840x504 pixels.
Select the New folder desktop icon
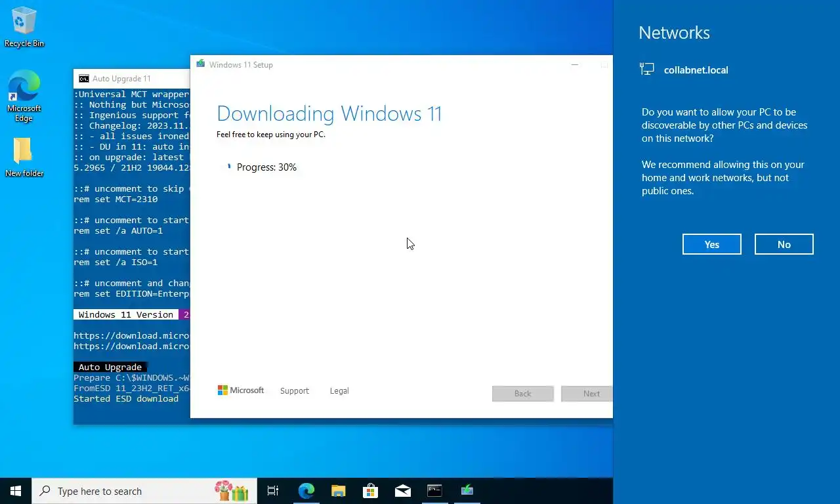point(24,157)
